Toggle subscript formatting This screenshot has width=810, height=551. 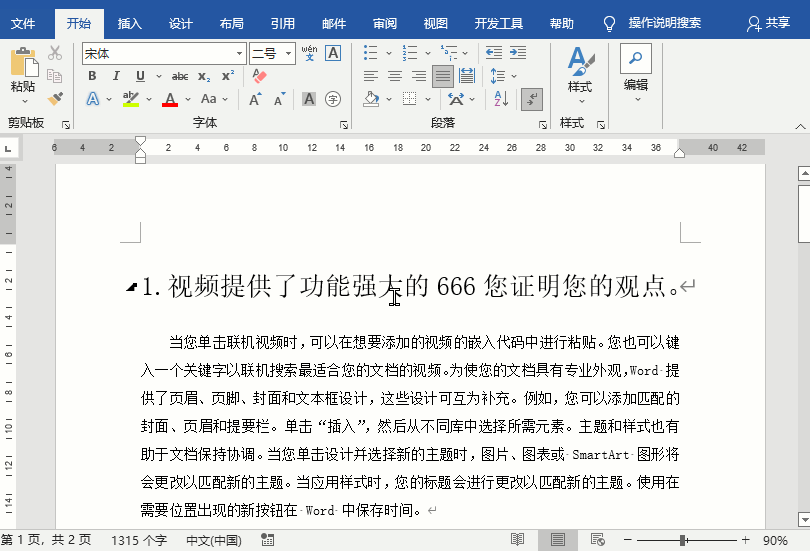[x=204, y=76]
